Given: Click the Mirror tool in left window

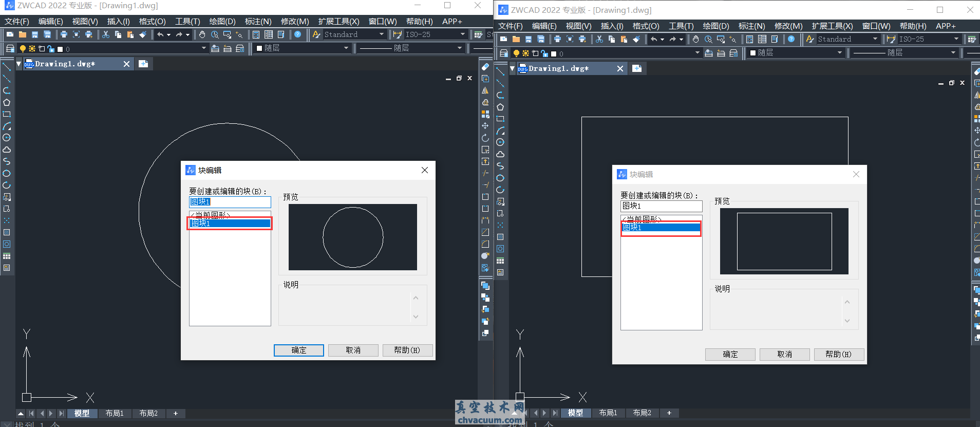Looking at the screenshot, I should [485, 90].
